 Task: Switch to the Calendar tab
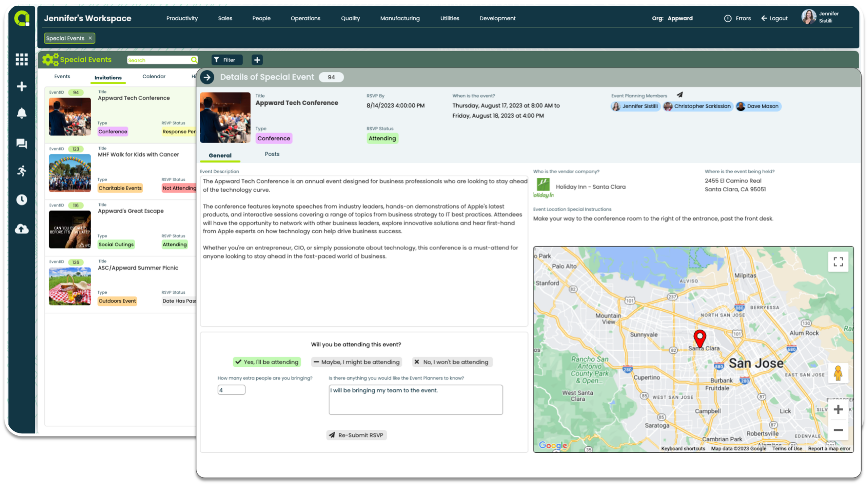click(154, 76)
